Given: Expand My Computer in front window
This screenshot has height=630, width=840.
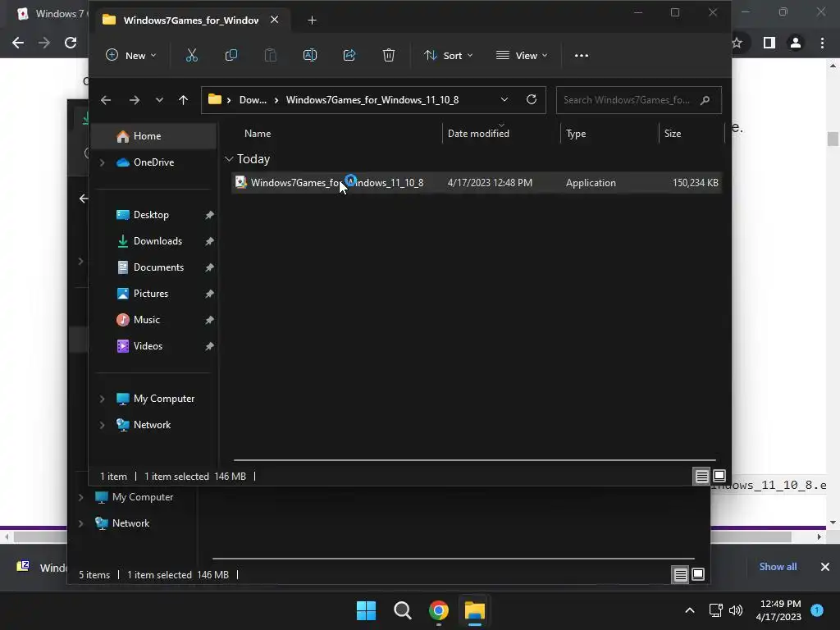Looking at the screenshot, I should pos(102,399).
